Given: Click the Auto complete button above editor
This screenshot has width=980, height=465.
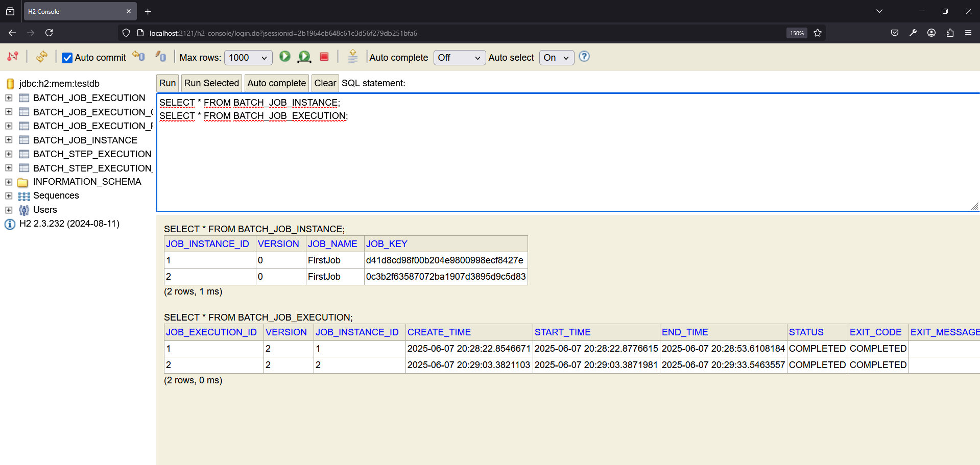Looking at the screenshot, I should pos(277,83).
